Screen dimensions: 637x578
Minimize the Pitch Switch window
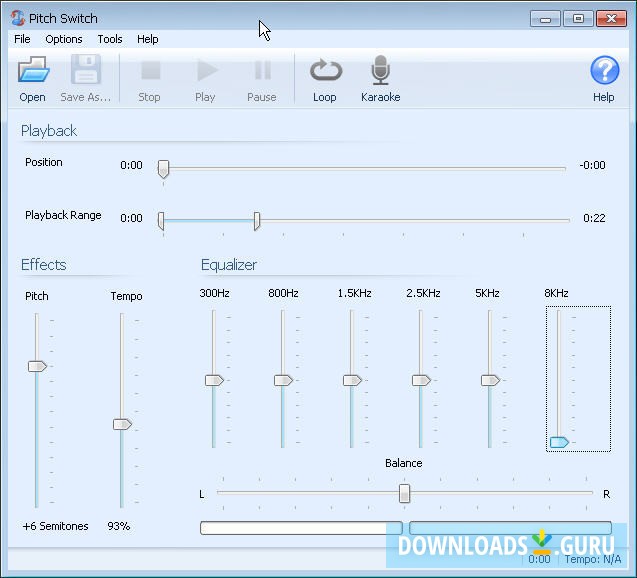pos(545,19)
